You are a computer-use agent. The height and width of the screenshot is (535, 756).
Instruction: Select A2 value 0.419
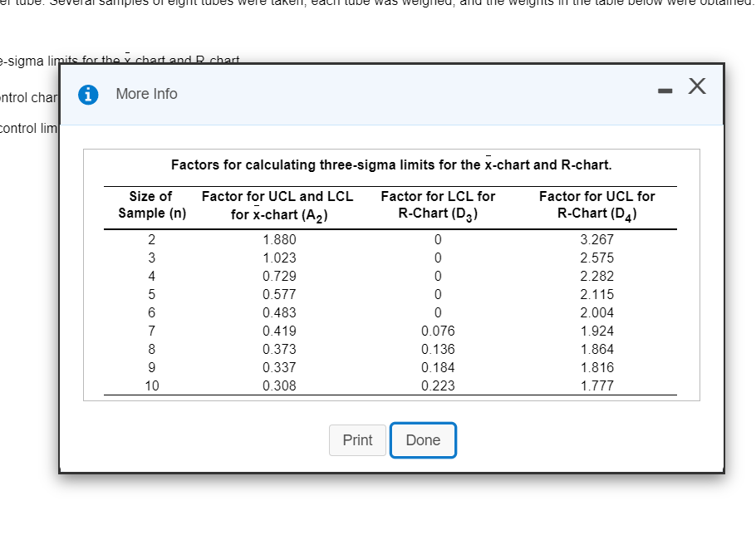click(x=279, y=331)
